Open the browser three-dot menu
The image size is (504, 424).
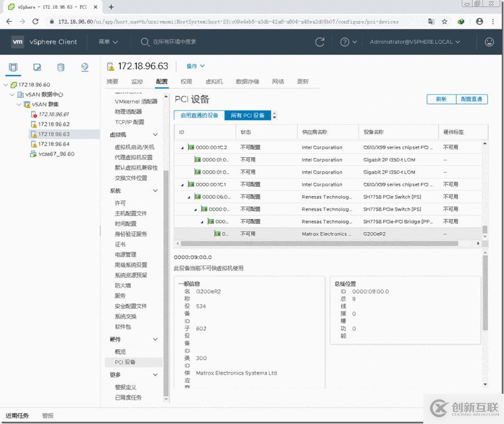(x=493, y=21)
